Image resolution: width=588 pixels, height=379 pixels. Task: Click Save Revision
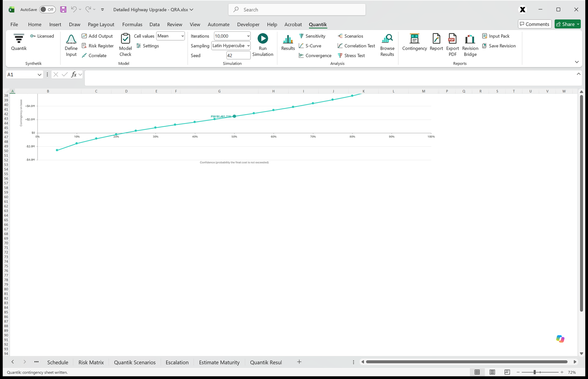point(499,46)
